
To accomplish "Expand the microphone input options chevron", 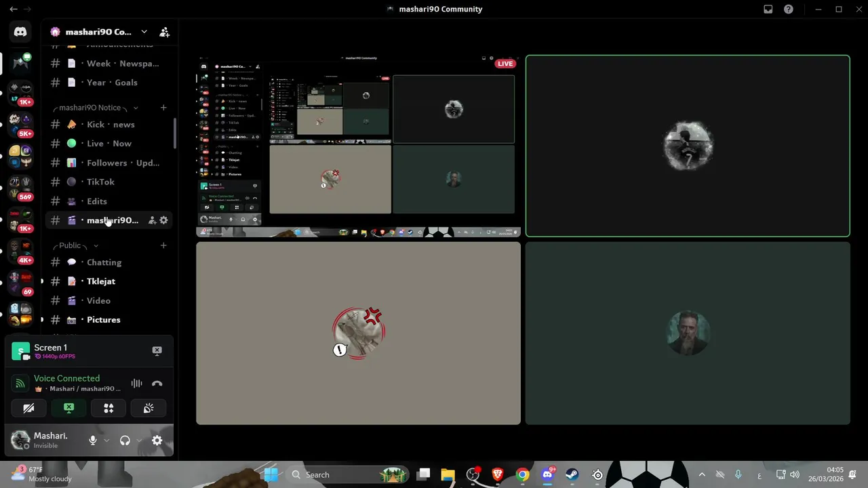I will [x=106, y=441].
